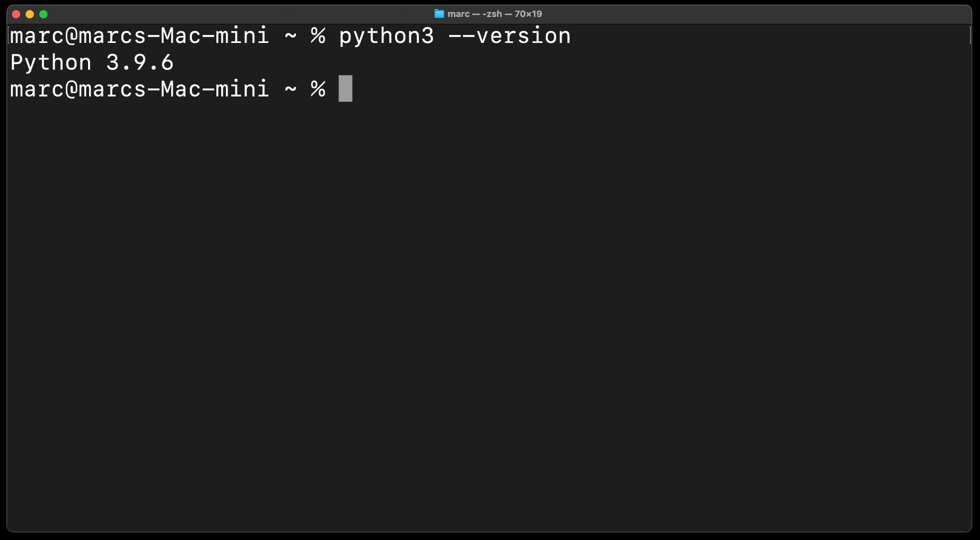980x540 pixels.
Task: Zoom the window using the green button
Action: tap(43, 14)
